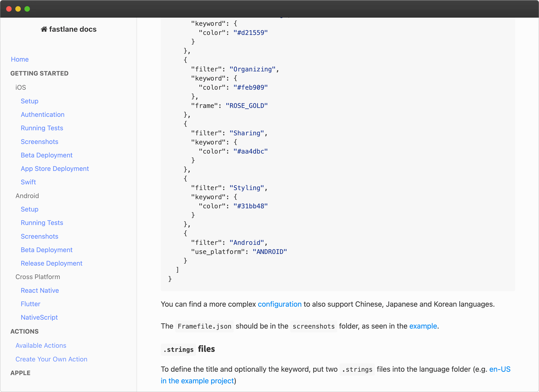Open iOS Screenshots sidebar entry
The image size is (539, 392).
click(39, 142)
